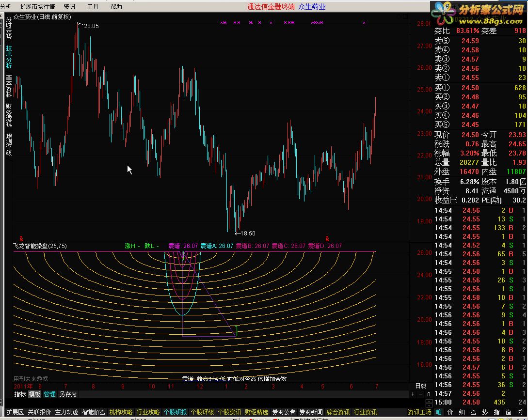Select the 值 value tab

coord(509,412)
